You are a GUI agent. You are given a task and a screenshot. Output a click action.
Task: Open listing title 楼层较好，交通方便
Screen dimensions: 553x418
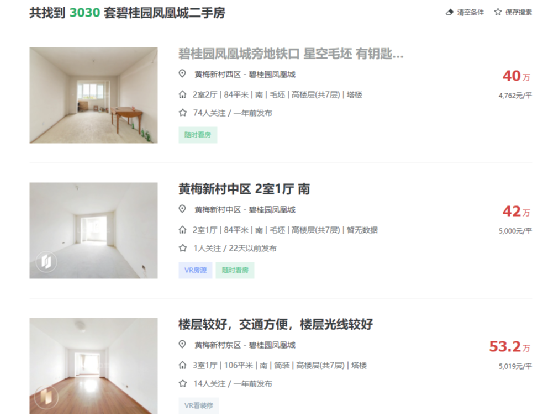tap(275, 324)
